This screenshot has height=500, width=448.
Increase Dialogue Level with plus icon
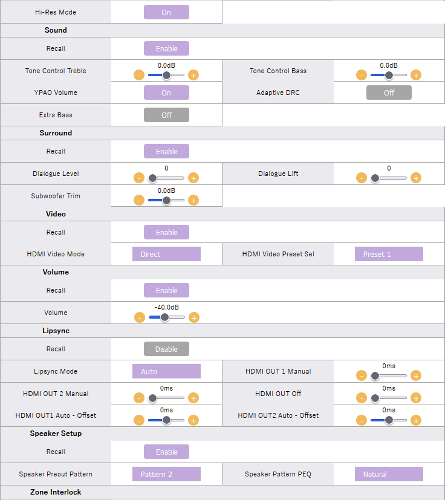click(193, 178)
